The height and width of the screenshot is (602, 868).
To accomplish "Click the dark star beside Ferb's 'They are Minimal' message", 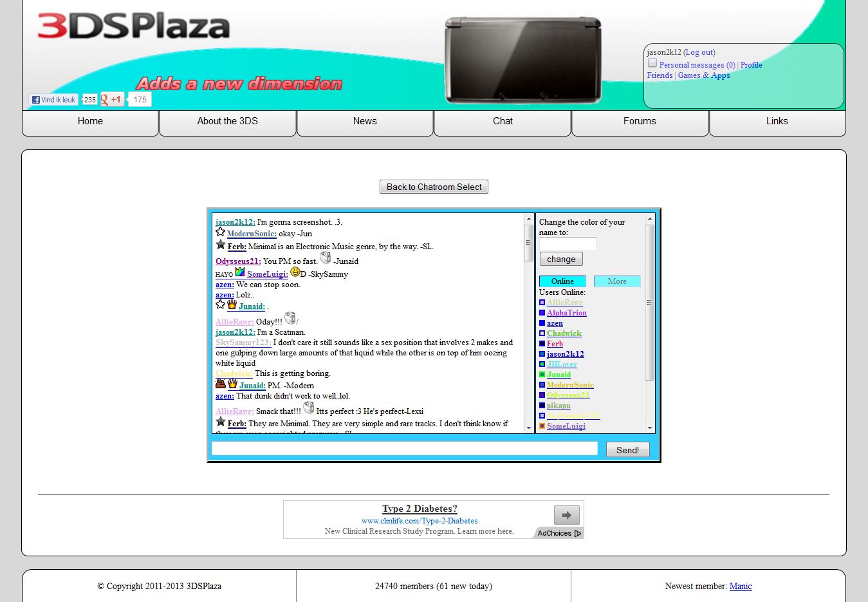I will tap(221, 422).
